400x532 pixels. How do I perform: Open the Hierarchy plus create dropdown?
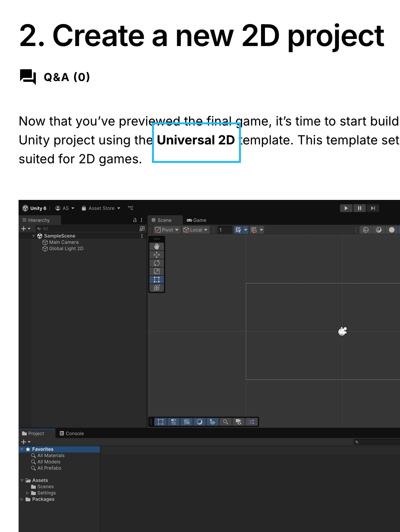point(26,229)
